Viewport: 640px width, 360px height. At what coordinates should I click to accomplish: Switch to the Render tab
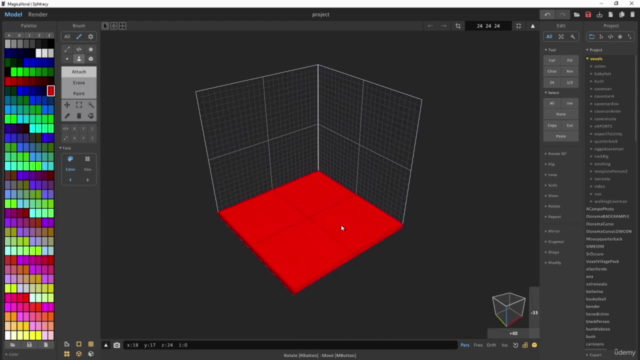(x=38, y=14)
